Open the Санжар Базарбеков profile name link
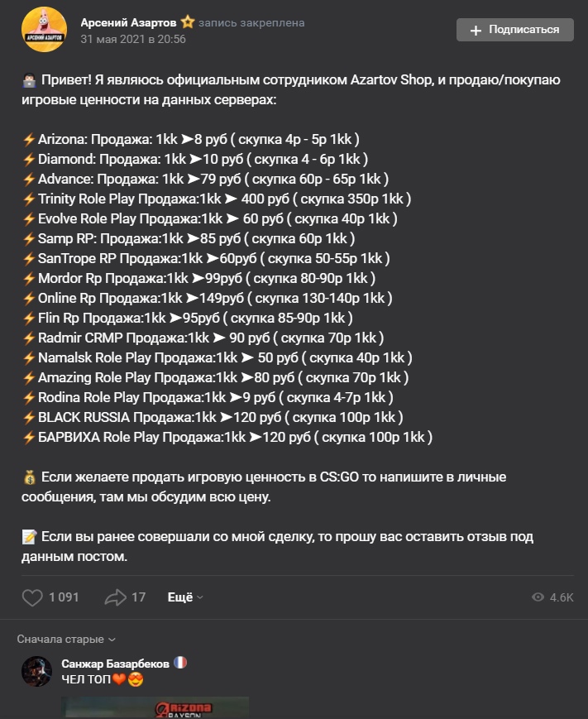The height and width of the screenshot is (719, 588). (x=115, y=664)
